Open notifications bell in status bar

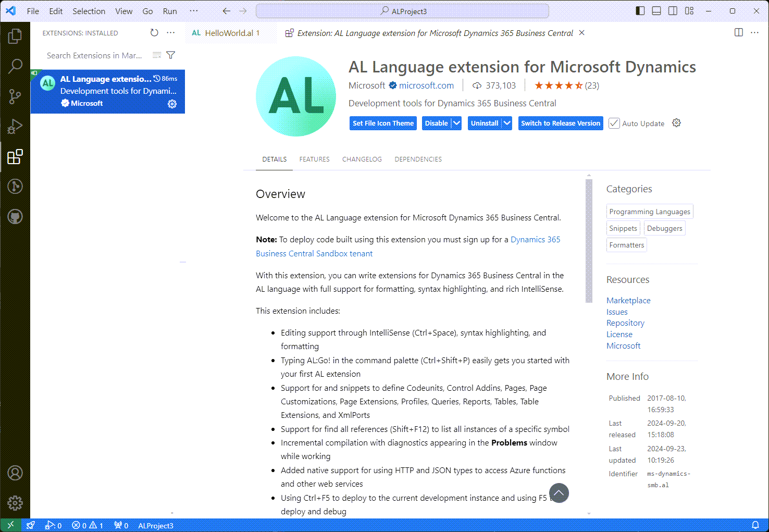(x=755, y=525)
